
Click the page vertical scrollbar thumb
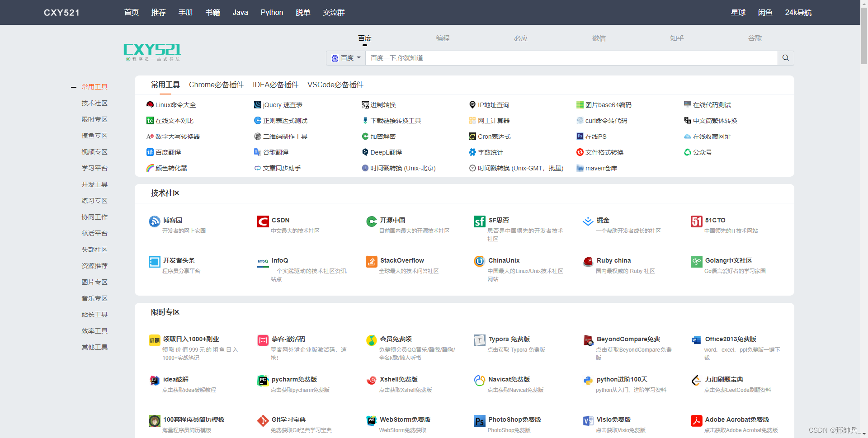pos(864,36)
